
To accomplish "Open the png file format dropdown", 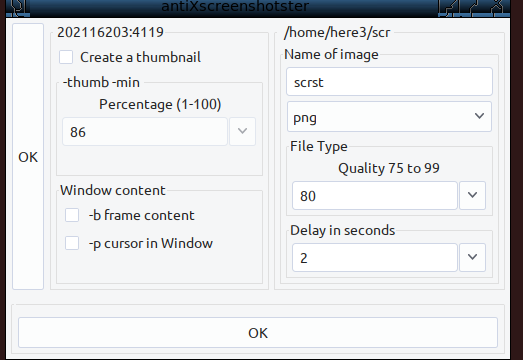I will tap(389, 117).
